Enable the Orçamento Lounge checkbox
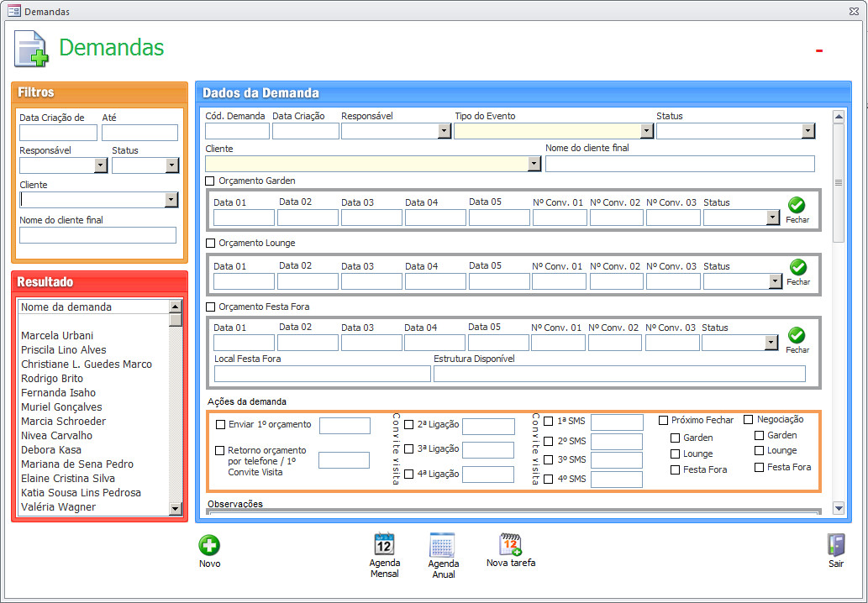 coord(210,243)
